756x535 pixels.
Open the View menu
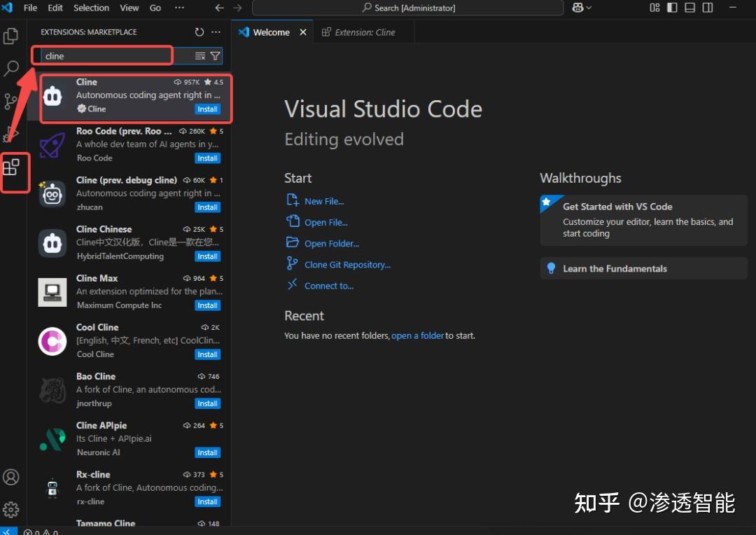(129, 8)
